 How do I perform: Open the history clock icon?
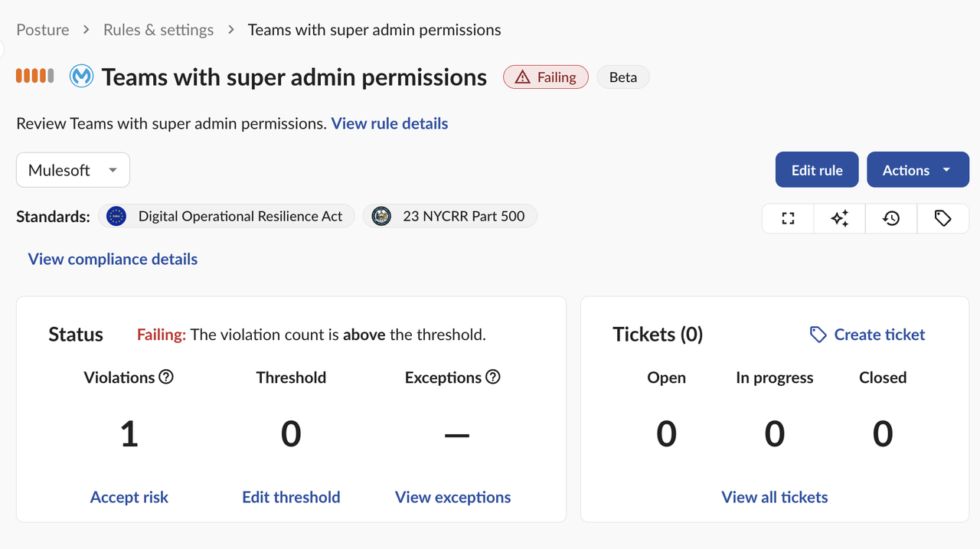point(891,218)
